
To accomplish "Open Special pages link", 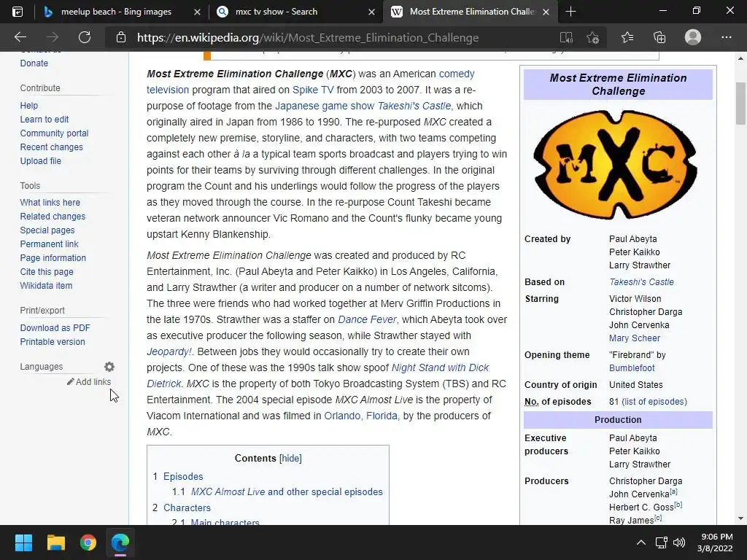I will point(47,230).
